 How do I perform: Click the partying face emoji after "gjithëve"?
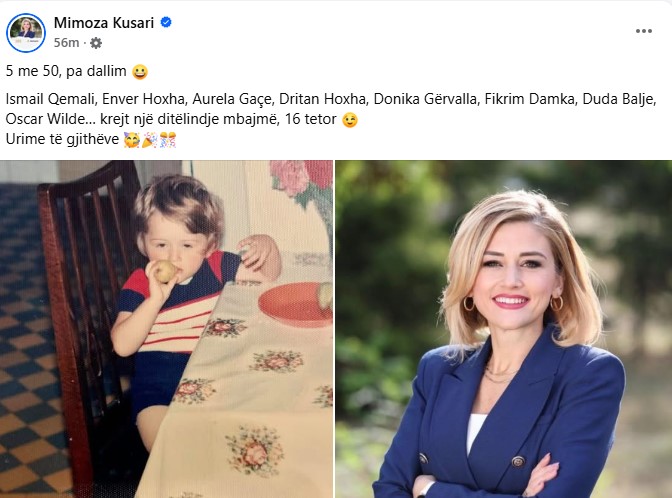[132, 140]
